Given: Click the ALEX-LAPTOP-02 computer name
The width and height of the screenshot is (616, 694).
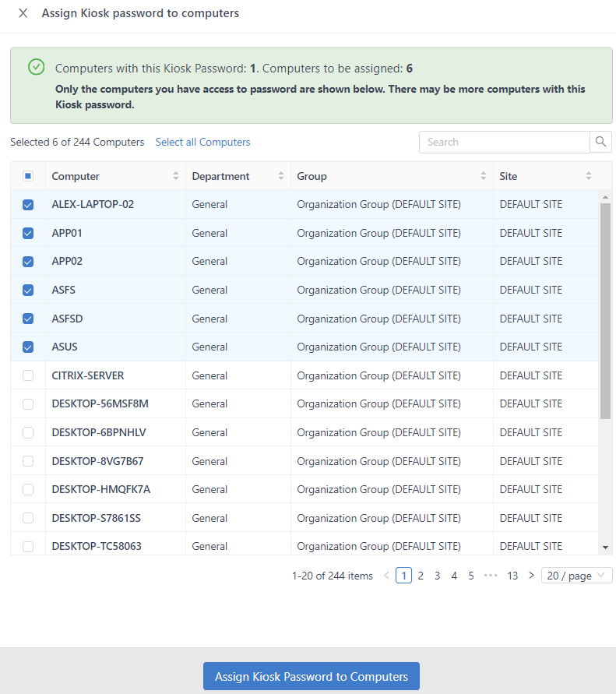Looking at the screenshot, I should [93, 205].
